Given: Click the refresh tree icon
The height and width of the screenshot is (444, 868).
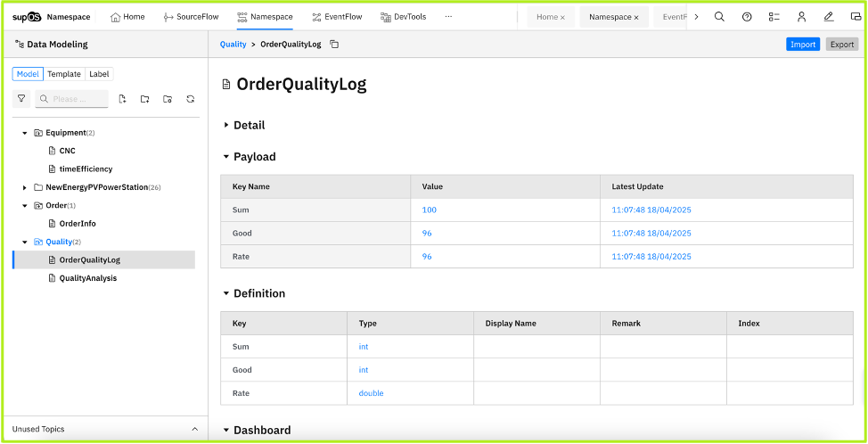Looking at the screenshot, I should (191, 99).
